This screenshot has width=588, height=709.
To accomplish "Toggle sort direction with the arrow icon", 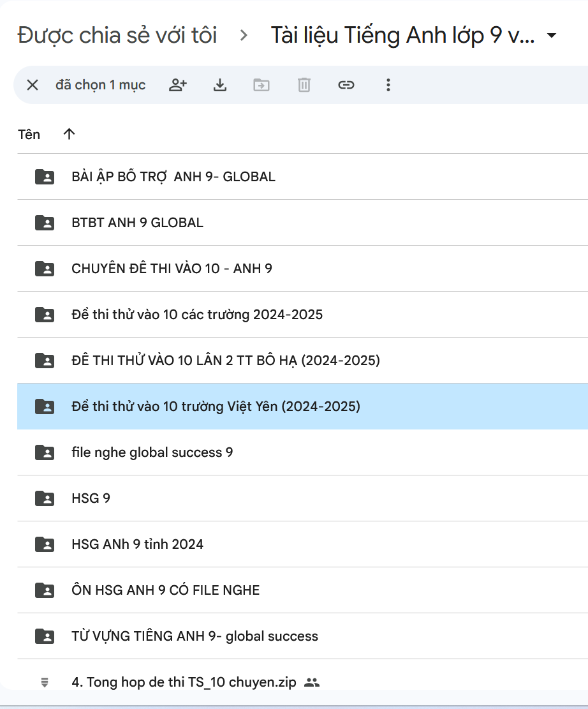I will 69,134.
